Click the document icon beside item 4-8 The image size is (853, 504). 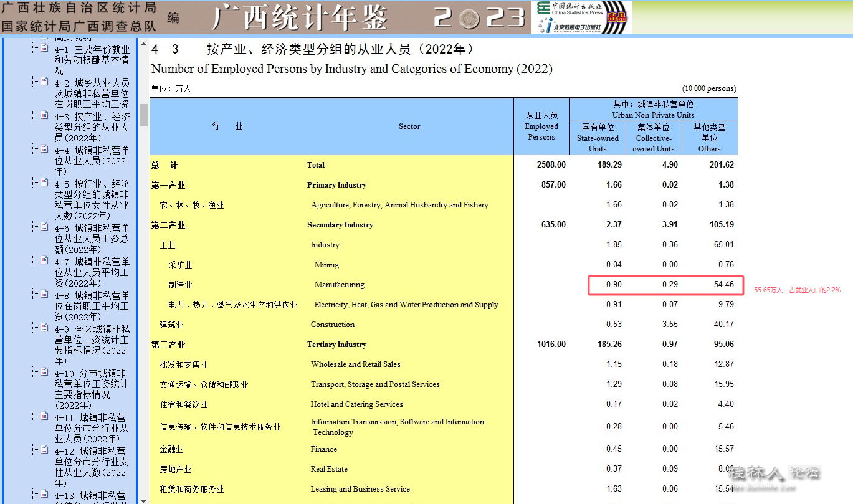tap(44, 294)
